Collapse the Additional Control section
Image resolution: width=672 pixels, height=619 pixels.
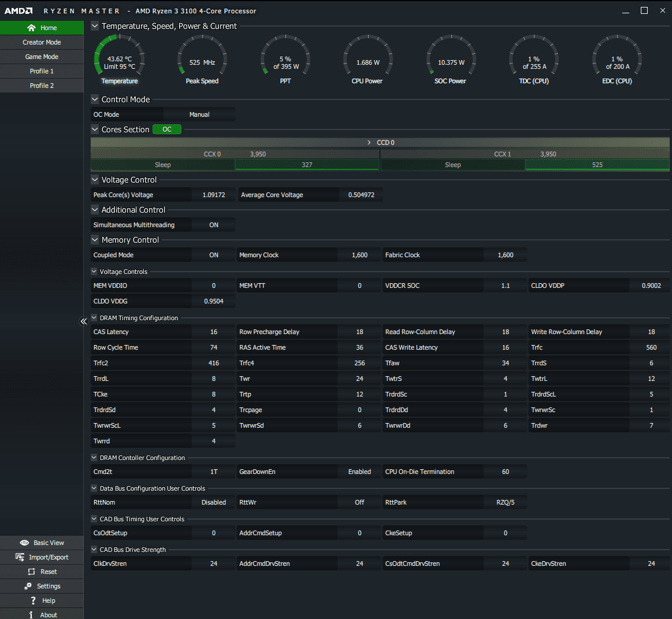point(95,210)
